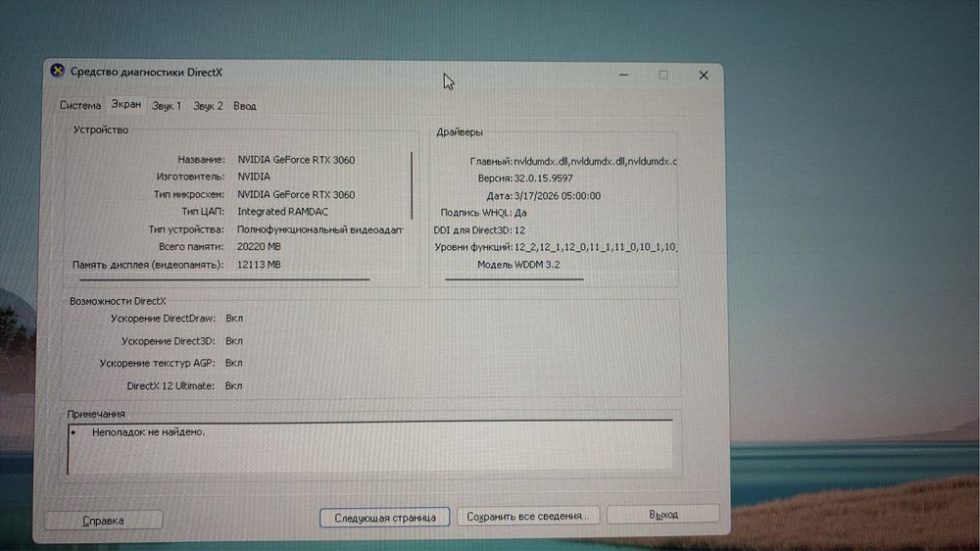Open the Звук 1 tab
The width and height of the screenshot is (980, 551).
click(167, 106)
